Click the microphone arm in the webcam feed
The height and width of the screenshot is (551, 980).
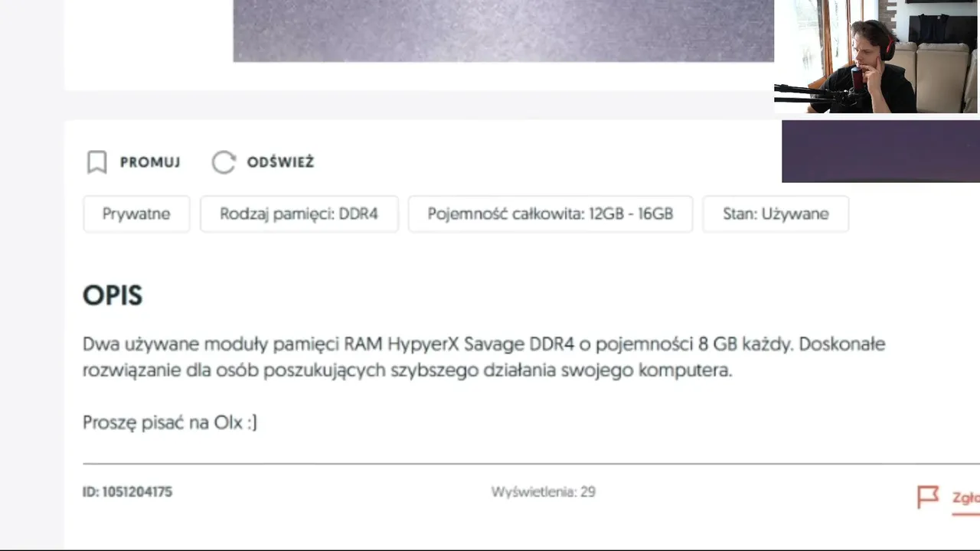point(812,94)
